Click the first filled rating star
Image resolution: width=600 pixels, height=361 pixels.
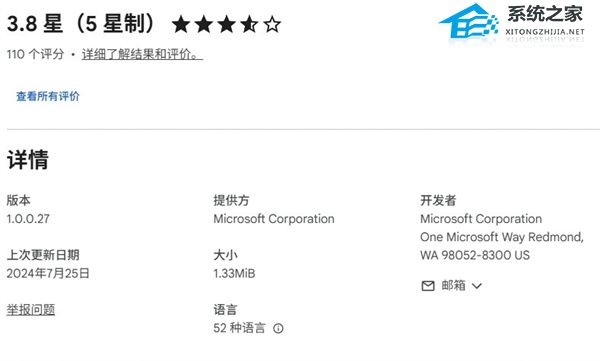(x=181, y=25)
